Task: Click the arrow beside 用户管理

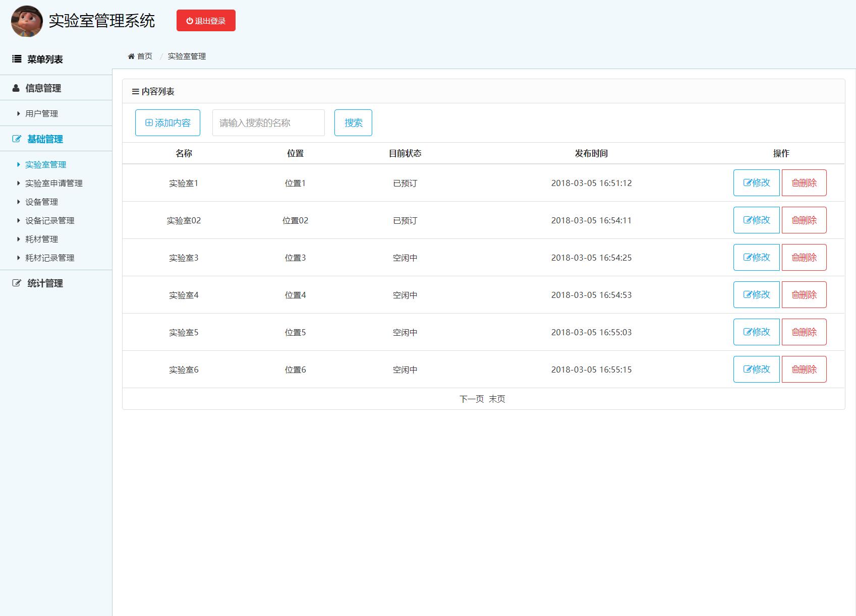Action: click(x=19, y=114)
